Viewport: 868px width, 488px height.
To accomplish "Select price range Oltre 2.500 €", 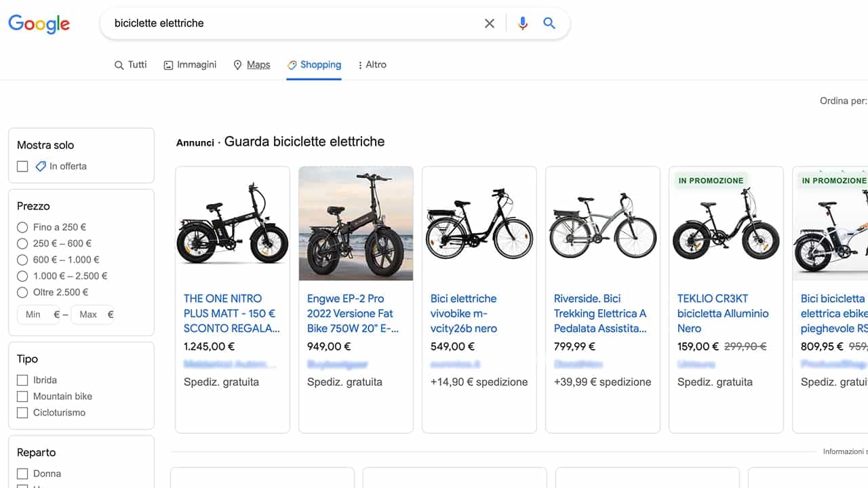I will click(x=22, y=292).
